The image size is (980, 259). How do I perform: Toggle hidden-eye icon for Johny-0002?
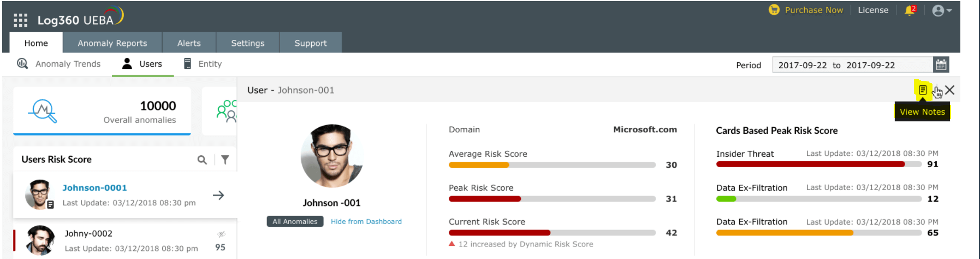(221, 234)
